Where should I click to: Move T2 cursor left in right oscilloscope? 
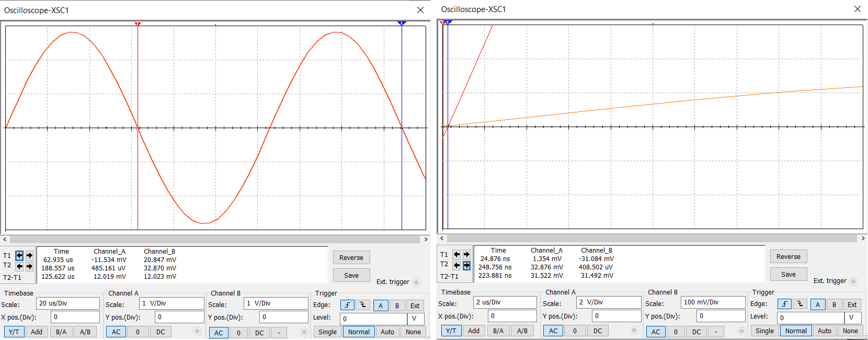click(456, 265)
